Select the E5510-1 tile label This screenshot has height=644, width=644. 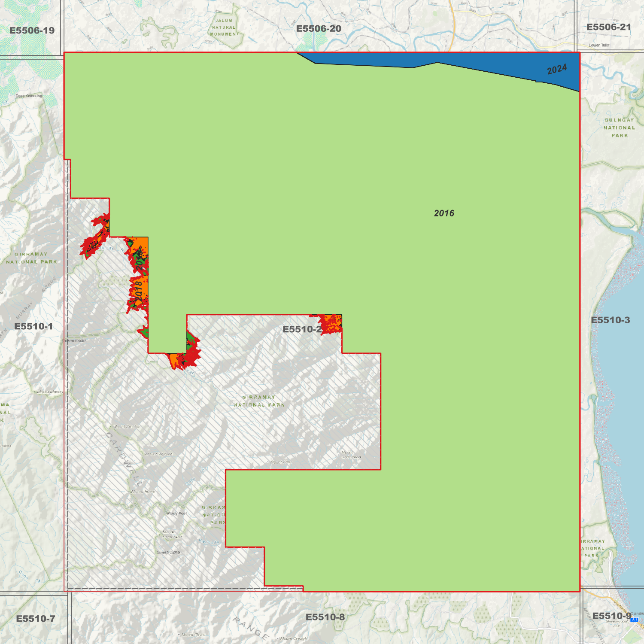[33, 326]
